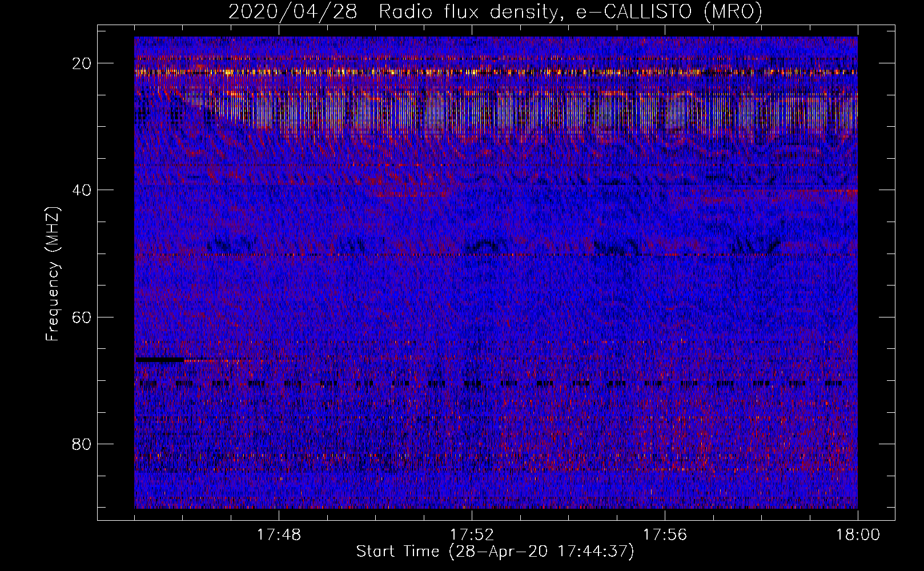Screen dimensions: 924x571
Task: Click the 80 MHz frequency tick label
Action: point(82,444)
